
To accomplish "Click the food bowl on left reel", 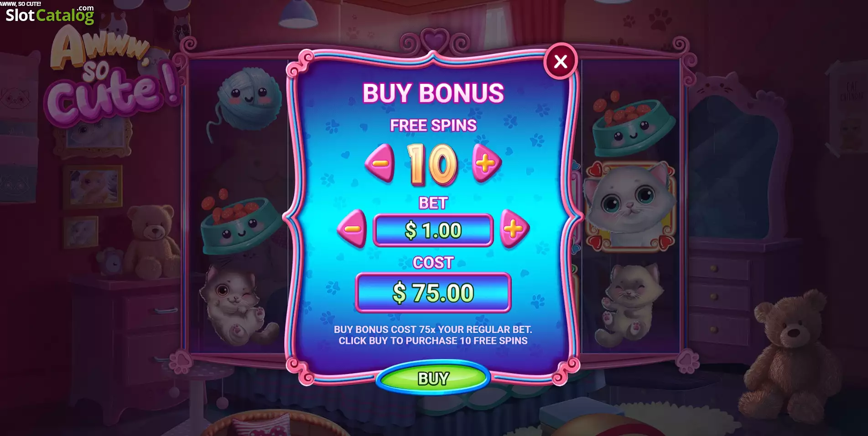I will coord(241,223).
